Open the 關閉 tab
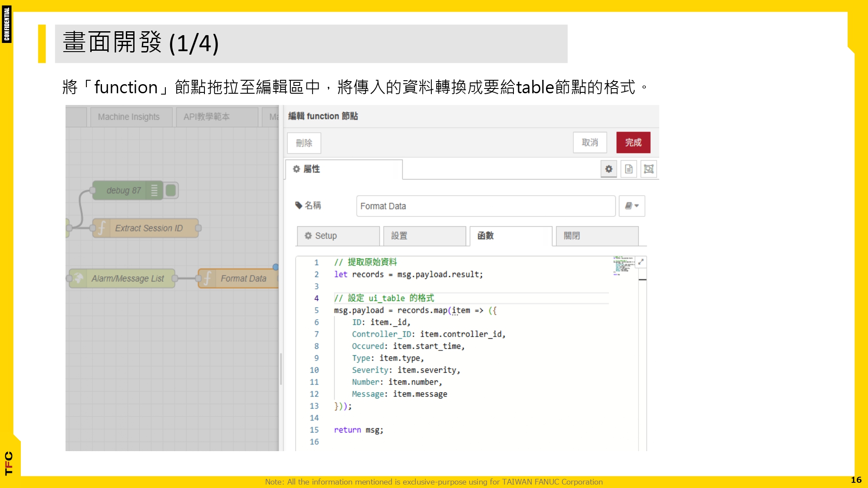The image size is (868, 488). (x=596, y=236)
